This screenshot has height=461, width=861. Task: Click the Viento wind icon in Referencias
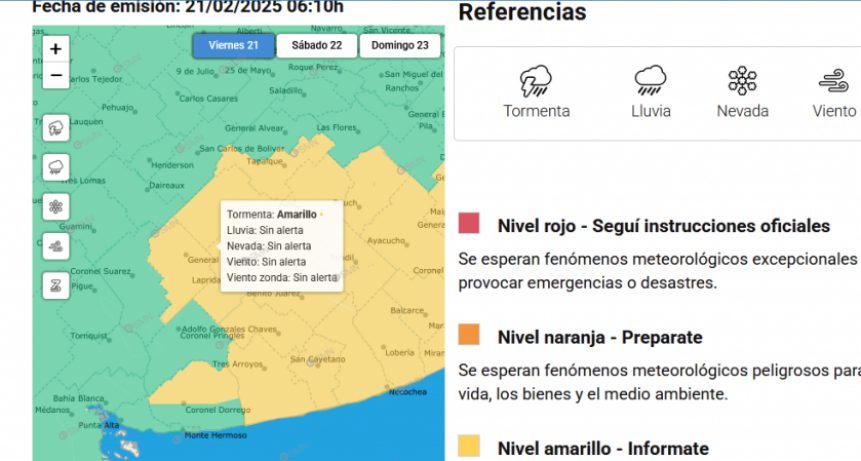(834, 81)
